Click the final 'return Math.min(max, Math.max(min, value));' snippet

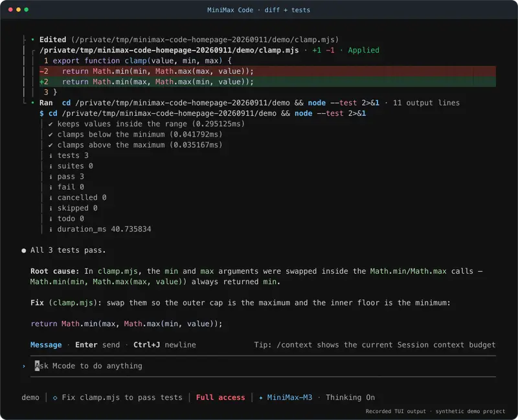click(x=126, y=324)
